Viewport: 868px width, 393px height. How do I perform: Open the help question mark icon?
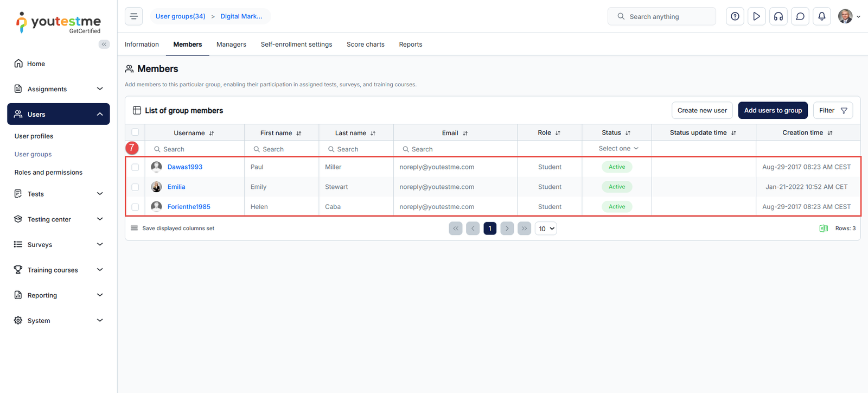(735, 16)
